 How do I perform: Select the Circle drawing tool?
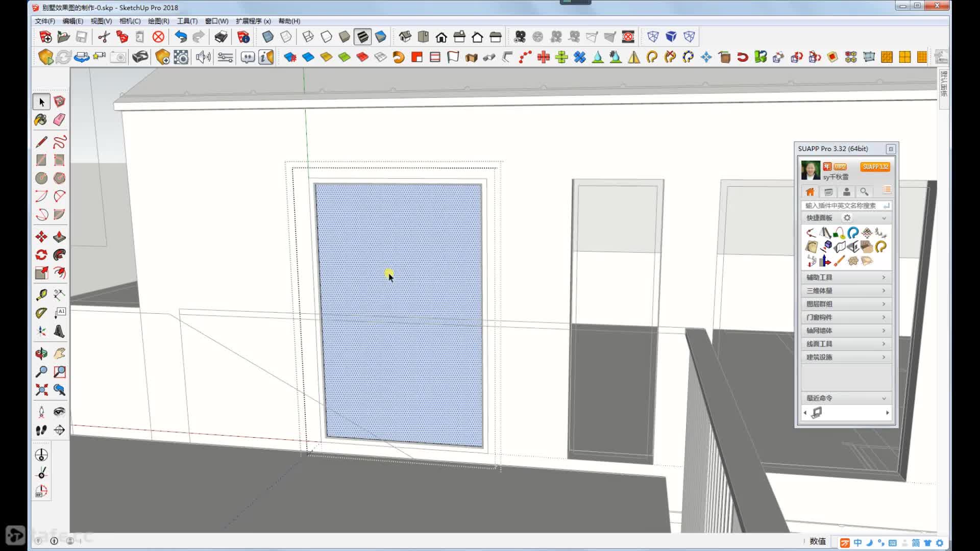pos(41,178)
